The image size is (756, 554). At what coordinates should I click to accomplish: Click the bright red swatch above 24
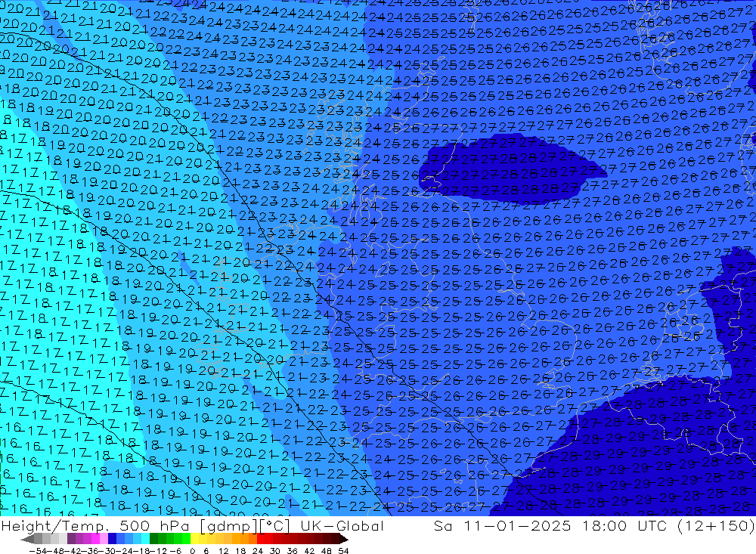point(261,539)
